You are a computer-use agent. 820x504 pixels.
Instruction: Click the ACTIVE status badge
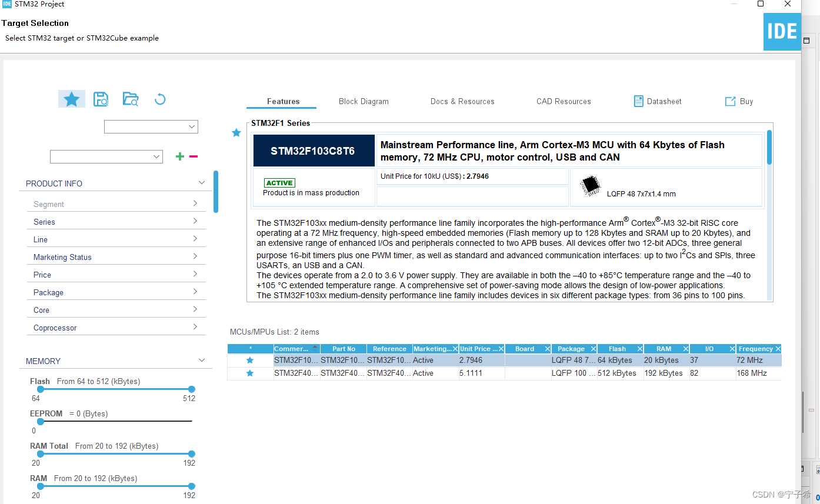pyautogui.click(x=279, y=183)
